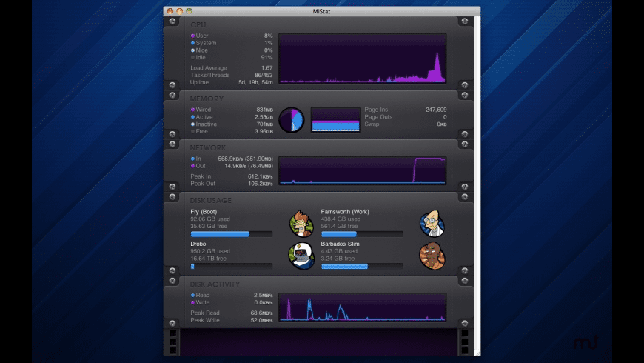Click the Drobo disk icon

[x=301, y=256]
